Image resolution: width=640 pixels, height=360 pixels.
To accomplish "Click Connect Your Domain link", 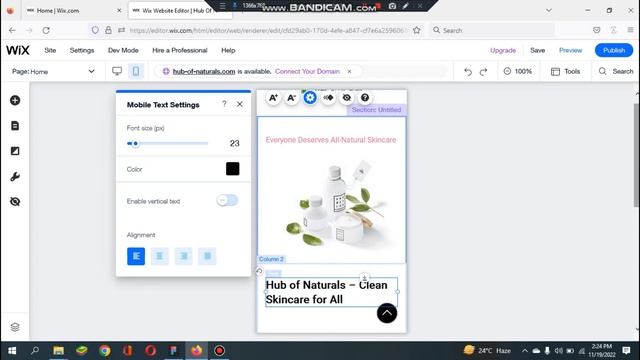I will pos(307,71).
